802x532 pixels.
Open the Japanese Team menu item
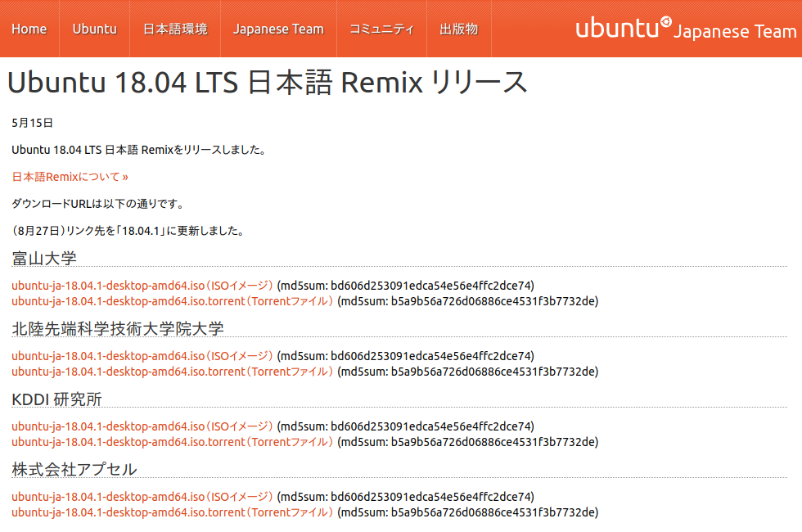click(278, 29)
